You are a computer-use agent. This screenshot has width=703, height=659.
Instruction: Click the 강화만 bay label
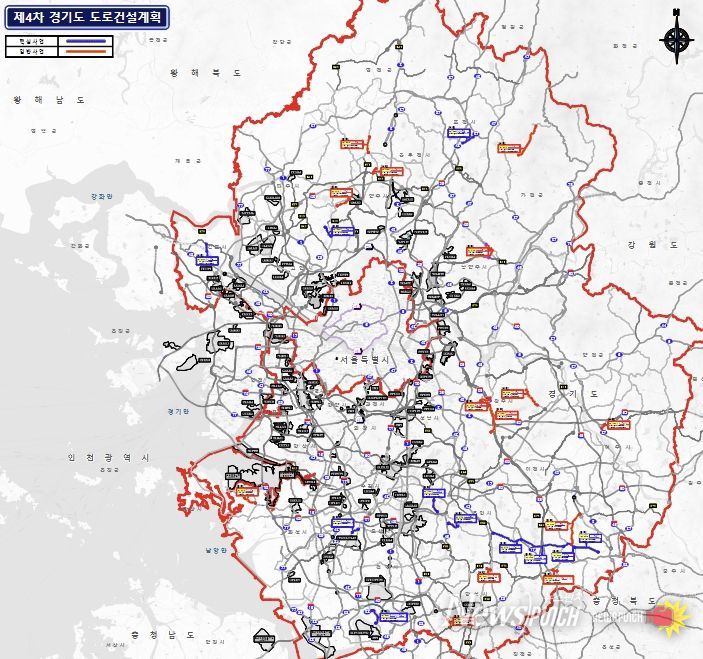[102, 197]
